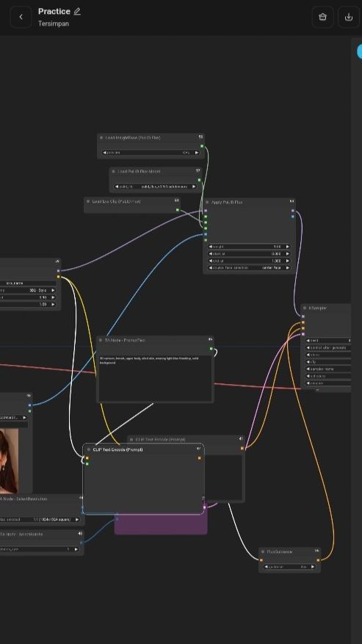Download the workflow with the download icon

tap(349, 17)
